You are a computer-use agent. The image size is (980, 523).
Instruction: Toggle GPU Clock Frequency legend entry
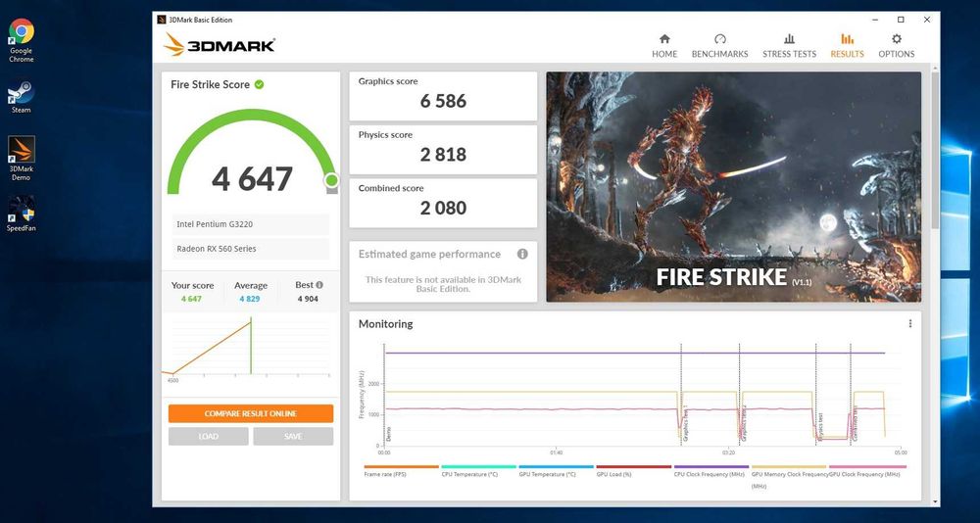(867, 470)
